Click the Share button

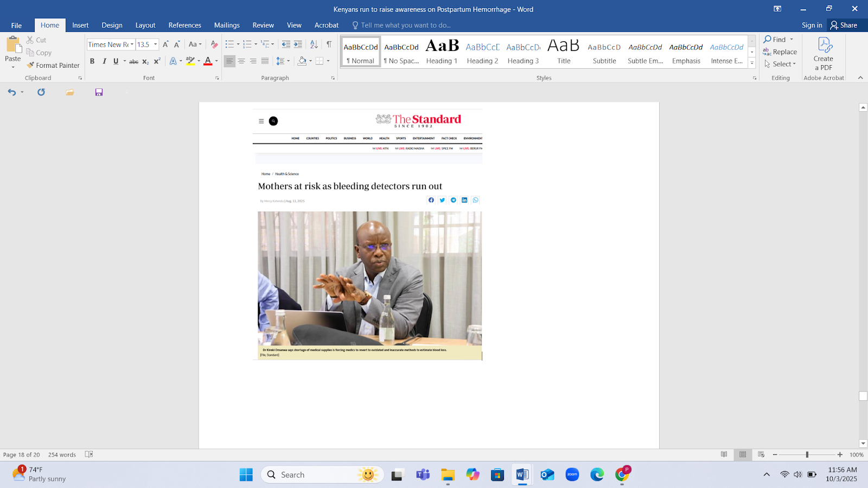tap(844, 25)
